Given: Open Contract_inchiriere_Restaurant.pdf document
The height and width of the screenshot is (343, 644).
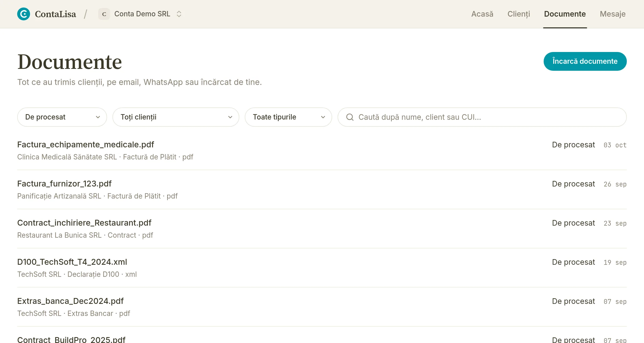Looking at the screenshot, I should (x=84, y=223).
